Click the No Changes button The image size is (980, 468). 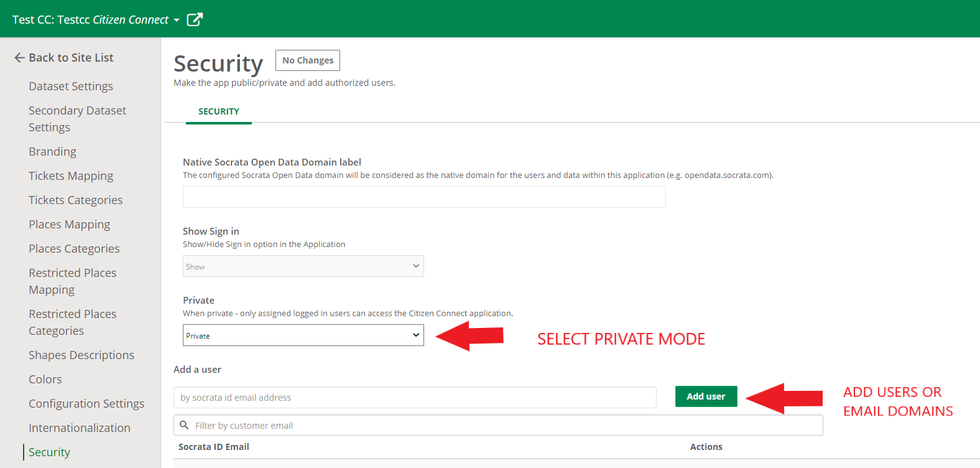(x=308, y=60)
